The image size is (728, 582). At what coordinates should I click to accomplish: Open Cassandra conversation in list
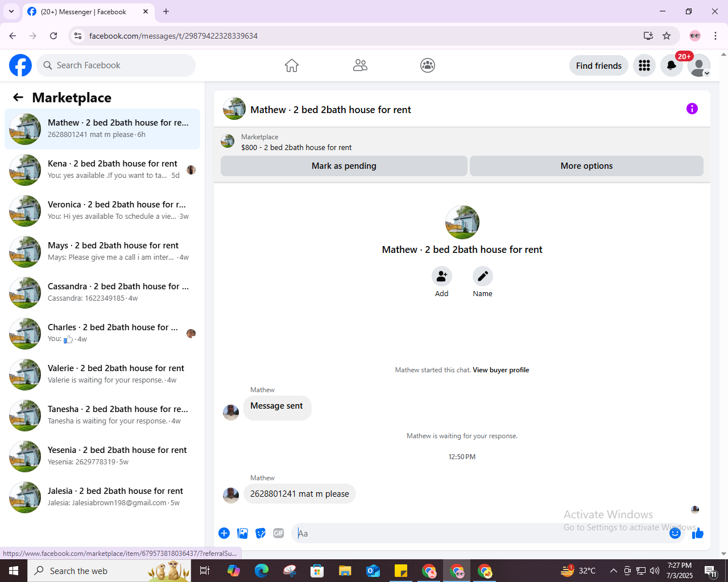pos(102,293)
